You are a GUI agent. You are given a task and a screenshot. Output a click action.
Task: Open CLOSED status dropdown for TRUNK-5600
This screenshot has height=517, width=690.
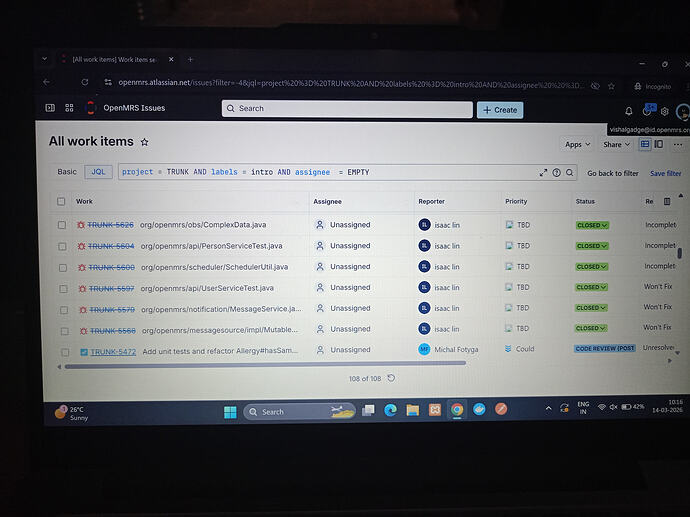(591, 267)
